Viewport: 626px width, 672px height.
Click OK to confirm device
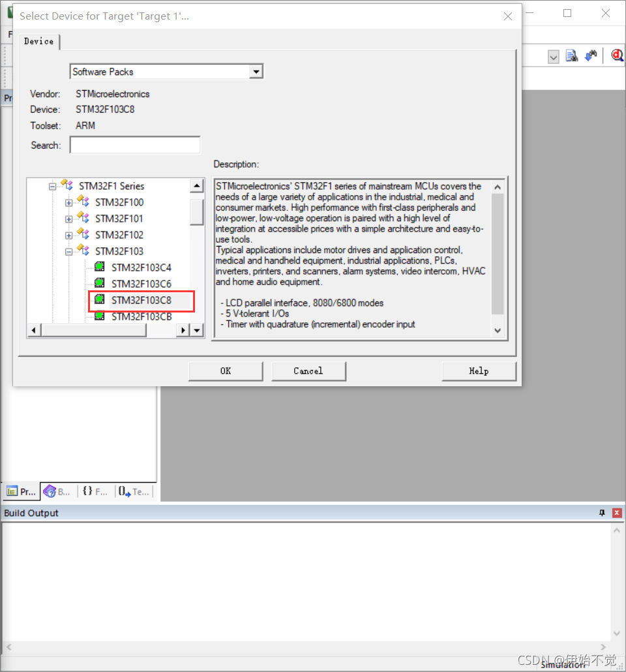(x=226, y=371)
